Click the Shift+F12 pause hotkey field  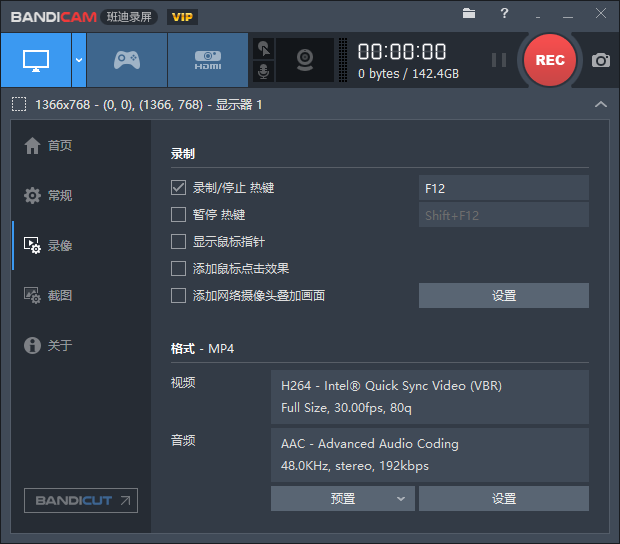click(x=504, y=215)
